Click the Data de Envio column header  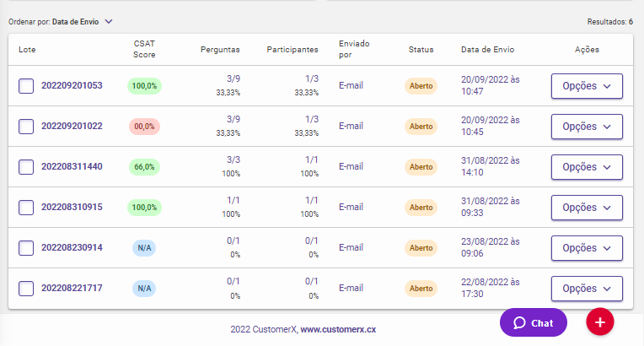489,50
